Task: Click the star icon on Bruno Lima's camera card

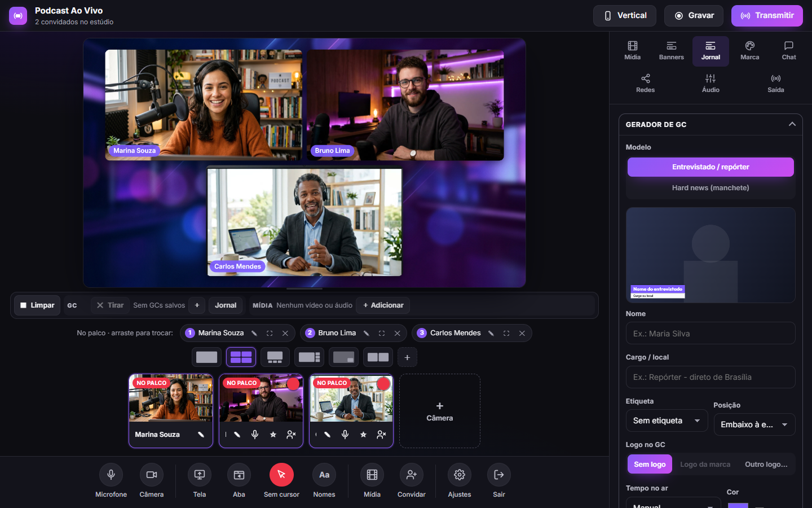Action: 273,435
